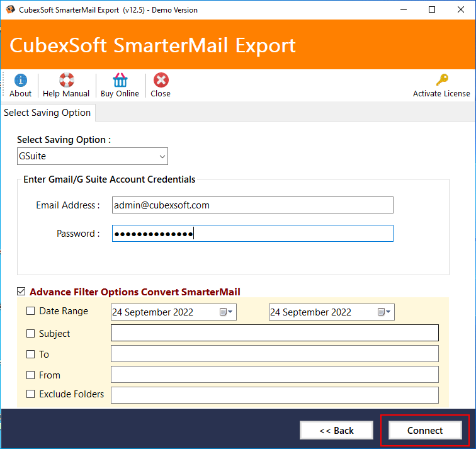Click the Activate License key icon

pos(441,81)
